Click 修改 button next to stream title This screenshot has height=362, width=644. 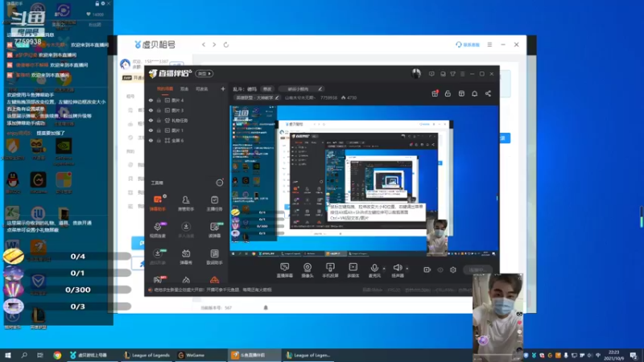[267, 88]
